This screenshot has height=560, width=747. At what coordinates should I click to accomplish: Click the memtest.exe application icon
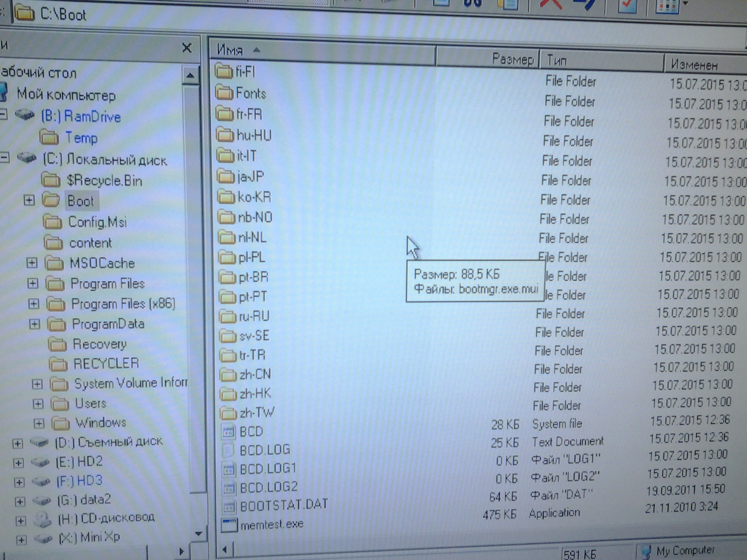(229, 525)
